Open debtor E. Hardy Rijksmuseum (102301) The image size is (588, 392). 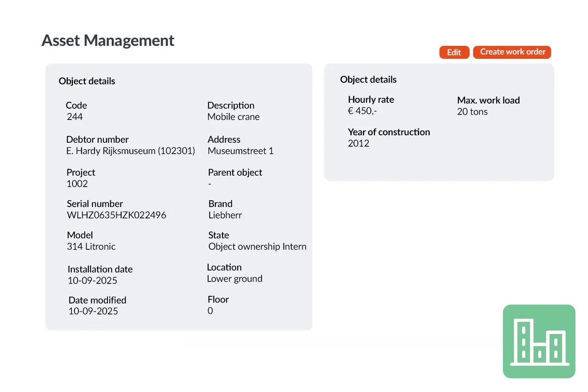click(131, 151)
